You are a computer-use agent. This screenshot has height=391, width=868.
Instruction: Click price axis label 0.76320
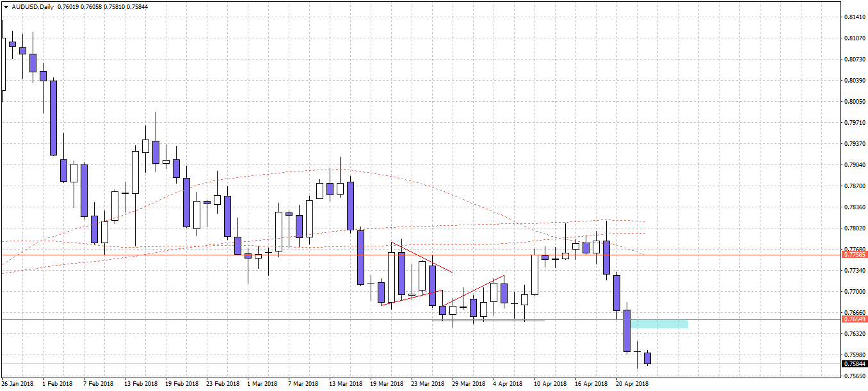coord(856,334)
